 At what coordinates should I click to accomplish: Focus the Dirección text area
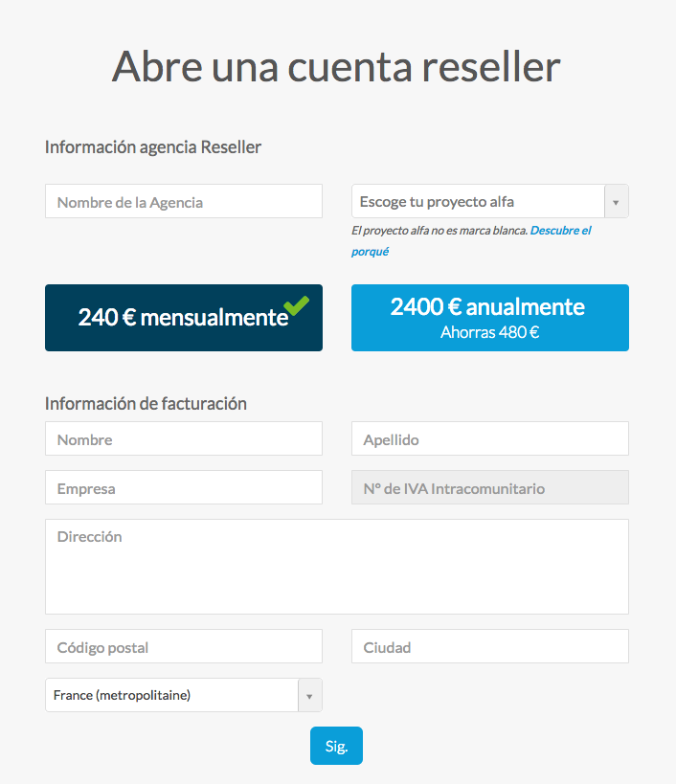336,566
